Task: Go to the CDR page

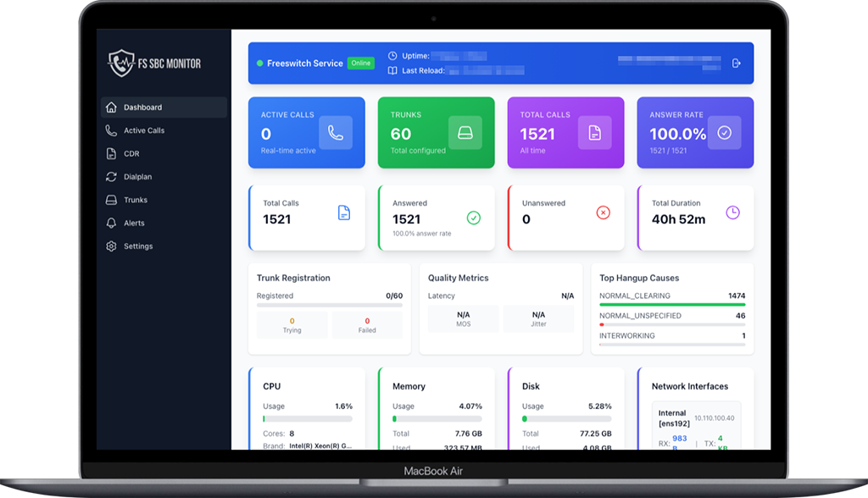Action: point(131,154)
